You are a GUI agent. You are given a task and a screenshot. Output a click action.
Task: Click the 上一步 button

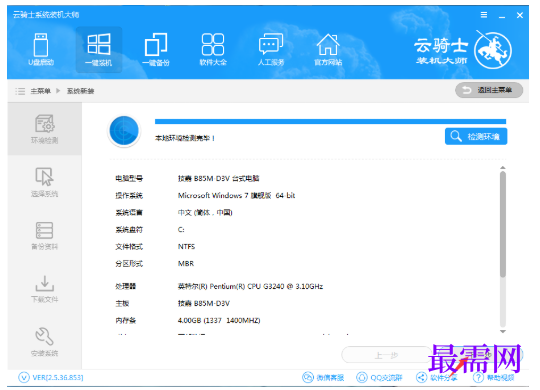click(386, 355)
